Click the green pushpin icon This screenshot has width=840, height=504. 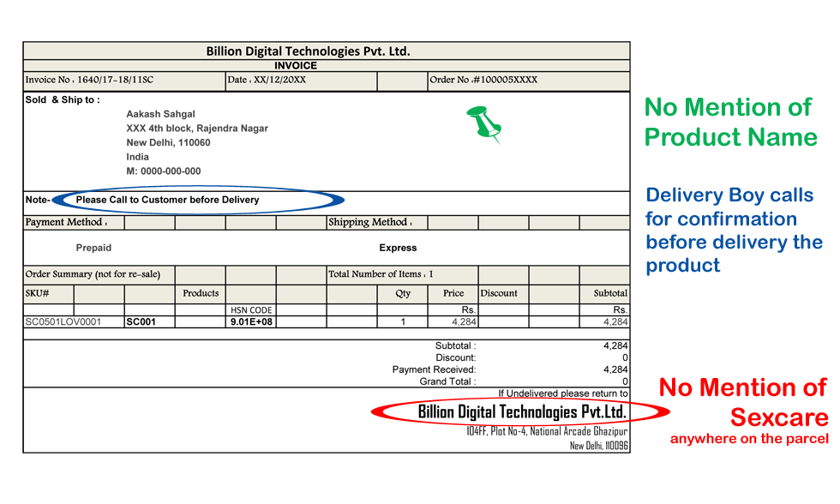tap(483, 124)
